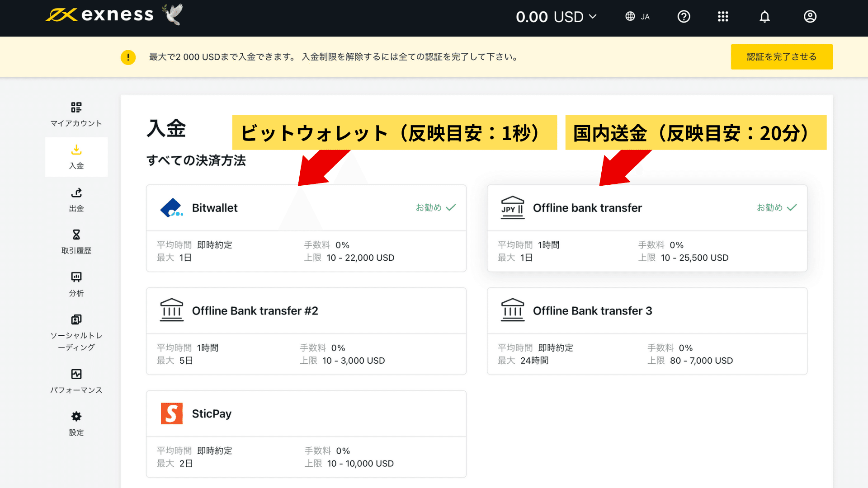This screenshot has height=488, width=868.
Task: Open ソーシャルトレーディング in the sidebar
Action: tap(76, 333)
